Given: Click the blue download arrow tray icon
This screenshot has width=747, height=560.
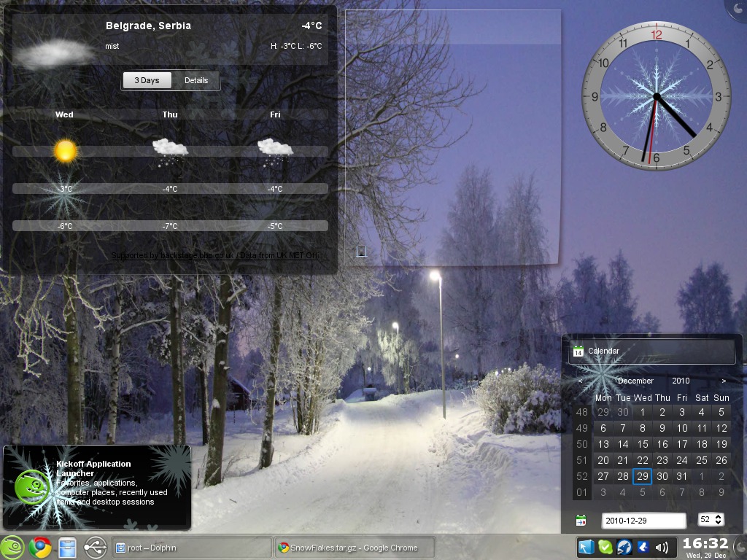Looking at the screenshot, I should coord(643,547).
